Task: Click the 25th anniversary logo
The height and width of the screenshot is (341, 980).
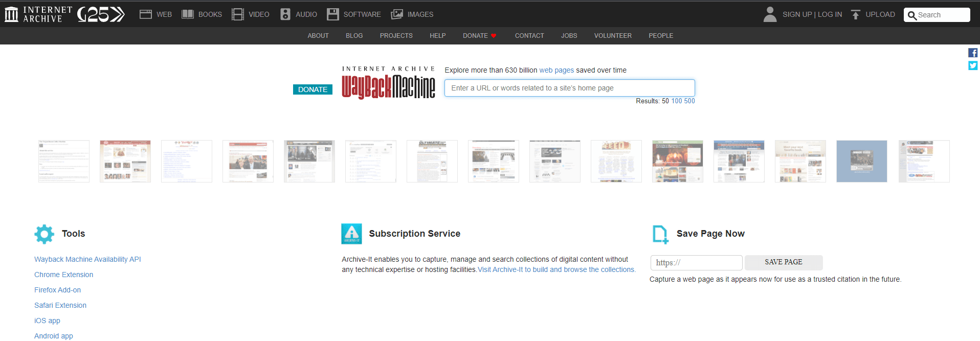Action: pos(101,14)
